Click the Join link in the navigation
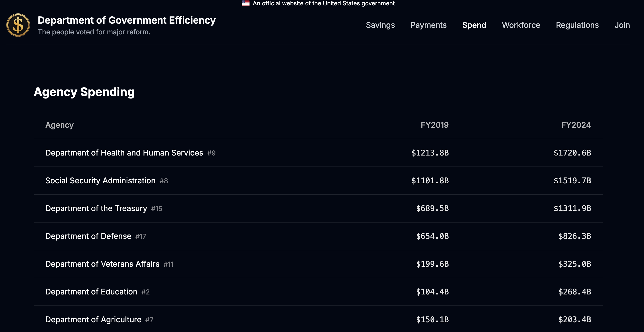The image size is (644, 332). click(622, 25)
